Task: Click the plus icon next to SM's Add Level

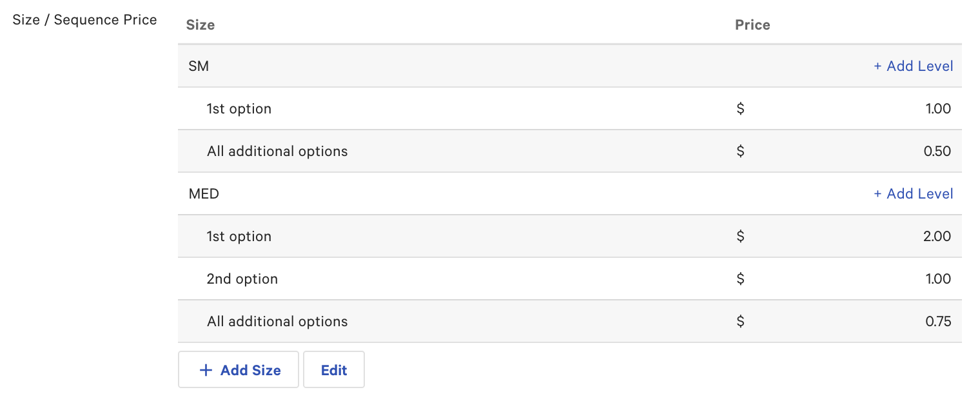Action: pos(878,66)
